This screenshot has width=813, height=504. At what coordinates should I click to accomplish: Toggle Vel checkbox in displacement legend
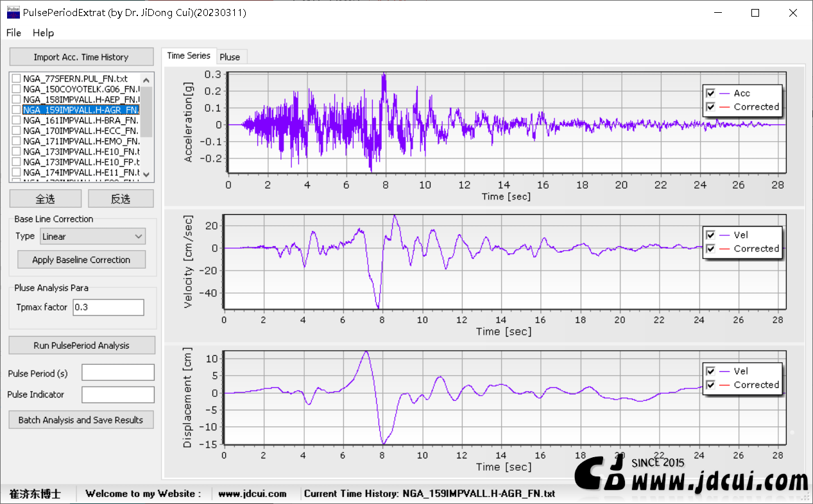711,371
